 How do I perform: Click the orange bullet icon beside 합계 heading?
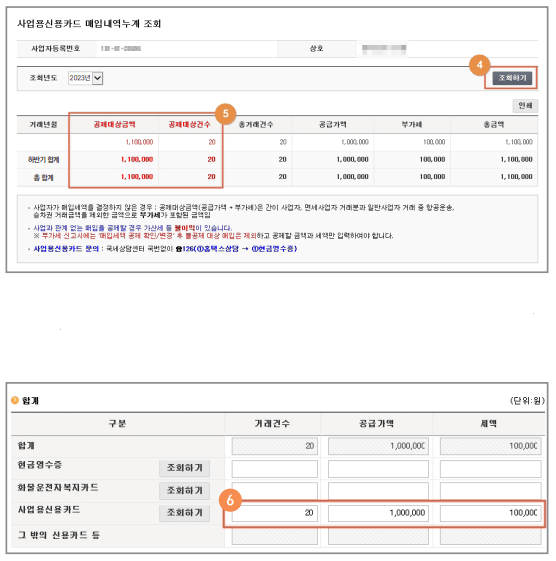click(x=15, y=400)
